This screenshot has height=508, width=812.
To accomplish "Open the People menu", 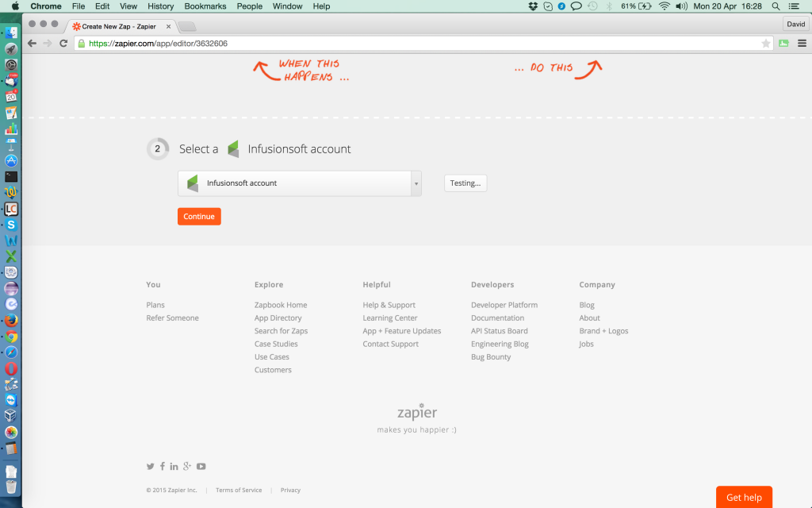I will click(x=250, y=6).
